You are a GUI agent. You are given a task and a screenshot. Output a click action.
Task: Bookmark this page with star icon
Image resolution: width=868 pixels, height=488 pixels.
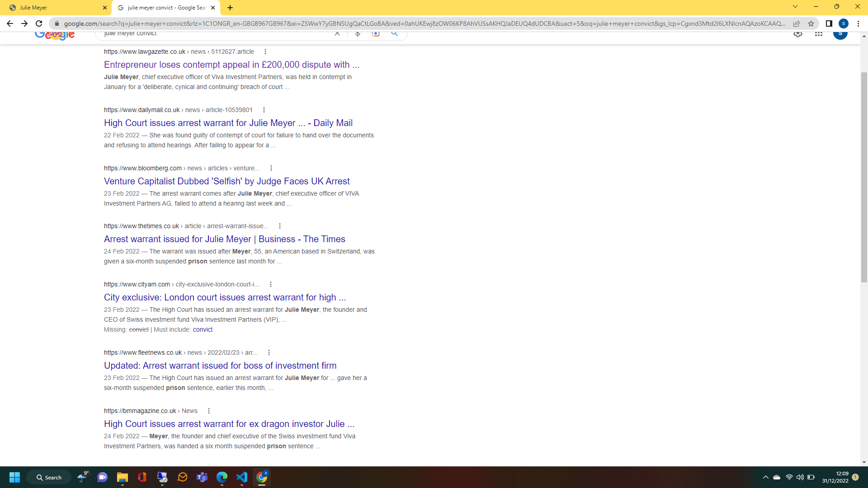[x=811, y=23]
